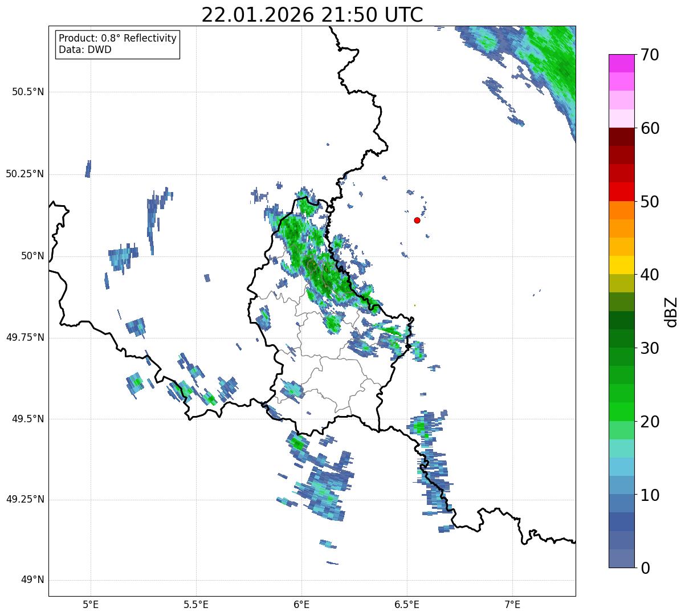The width and height of the screenshot is (685, 616).
Task: Select the 'Product: 0.8° Reflectivity' legend text
Action: tap(118, 38)
